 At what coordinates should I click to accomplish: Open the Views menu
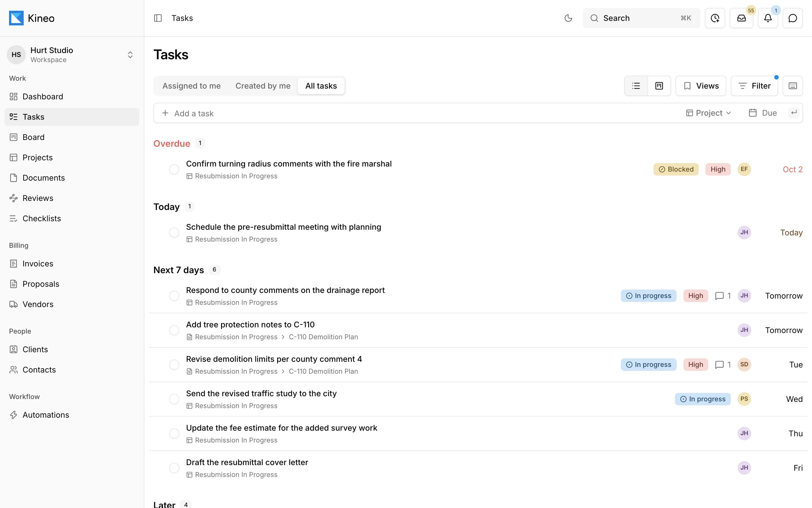(701, 86)
